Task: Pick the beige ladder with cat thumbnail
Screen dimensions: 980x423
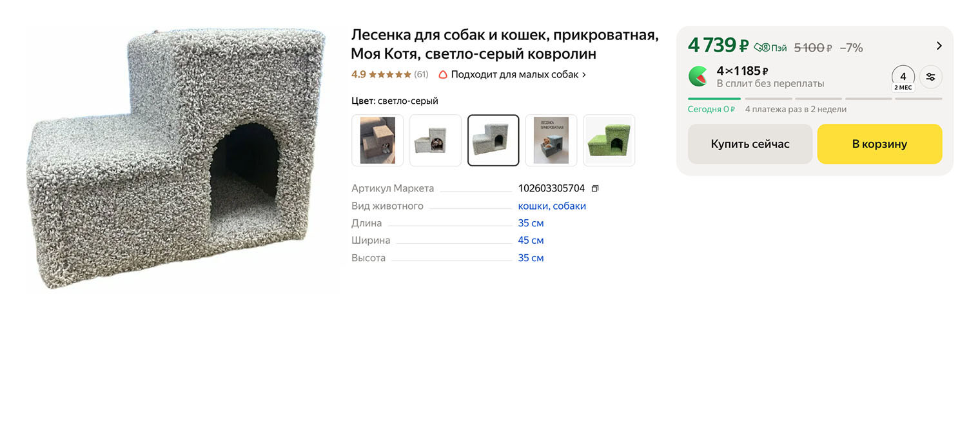Action: click(x=435, y=140)
